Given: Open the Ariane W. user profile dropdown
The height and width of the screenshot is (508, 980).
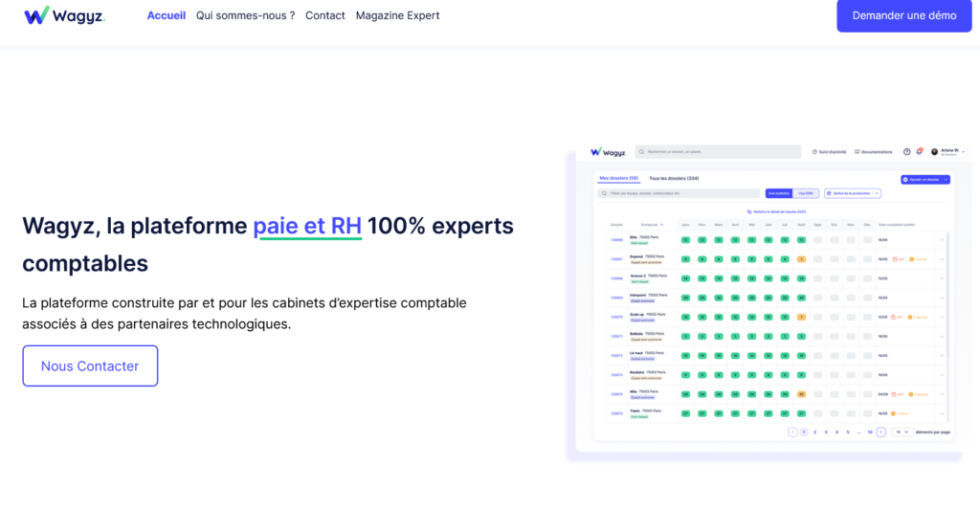Looking at the screenshot, I should 948,152.
